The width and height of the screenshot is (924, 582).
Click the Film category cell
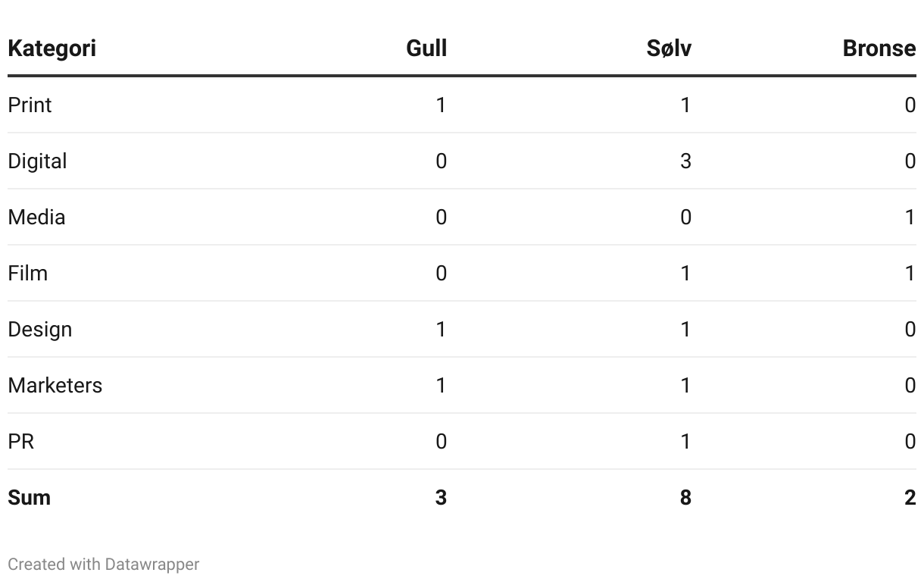[28, 274]
